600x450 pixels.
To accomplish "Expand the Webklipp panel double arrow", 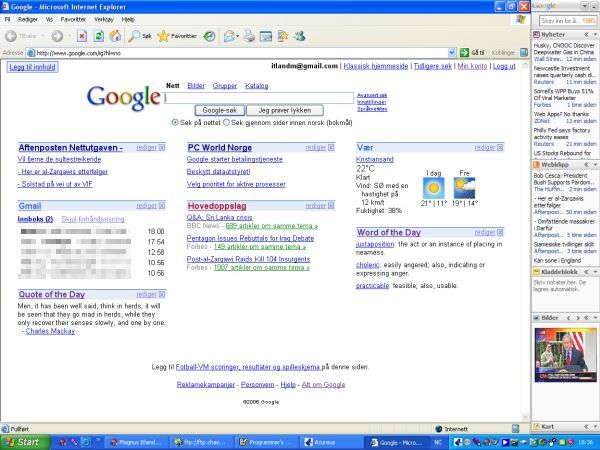I will (x=586, y=165).
